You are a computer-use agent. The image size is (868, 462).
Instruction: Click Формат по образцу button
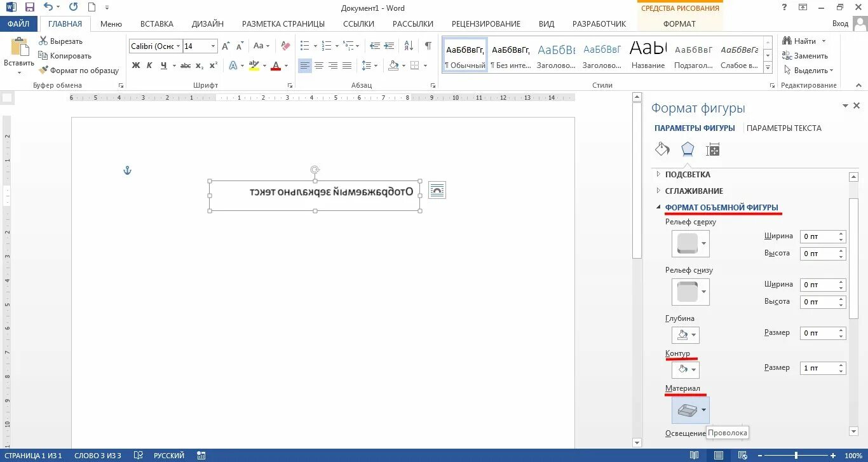[x=79, y=71]
